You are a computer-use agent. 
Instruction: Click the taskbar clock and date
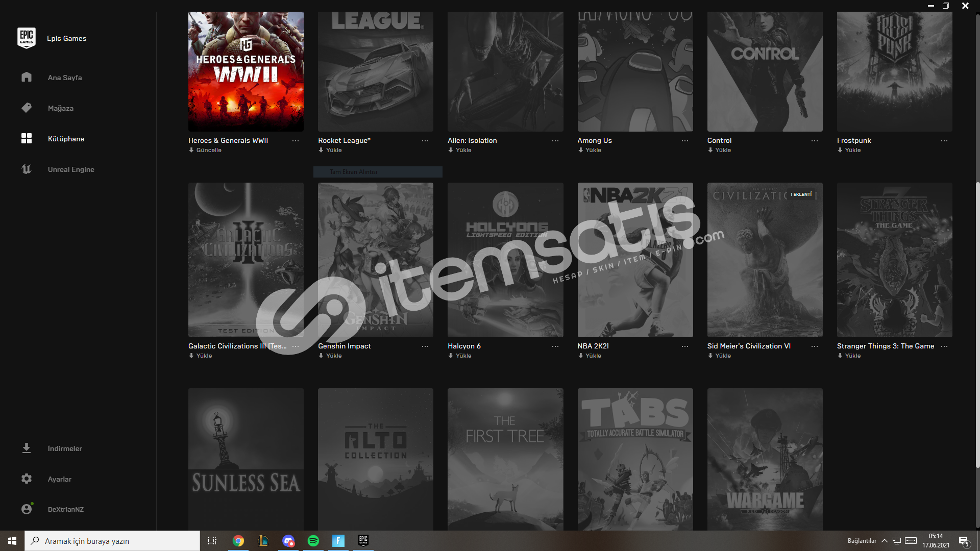click(x=936, y=541)
